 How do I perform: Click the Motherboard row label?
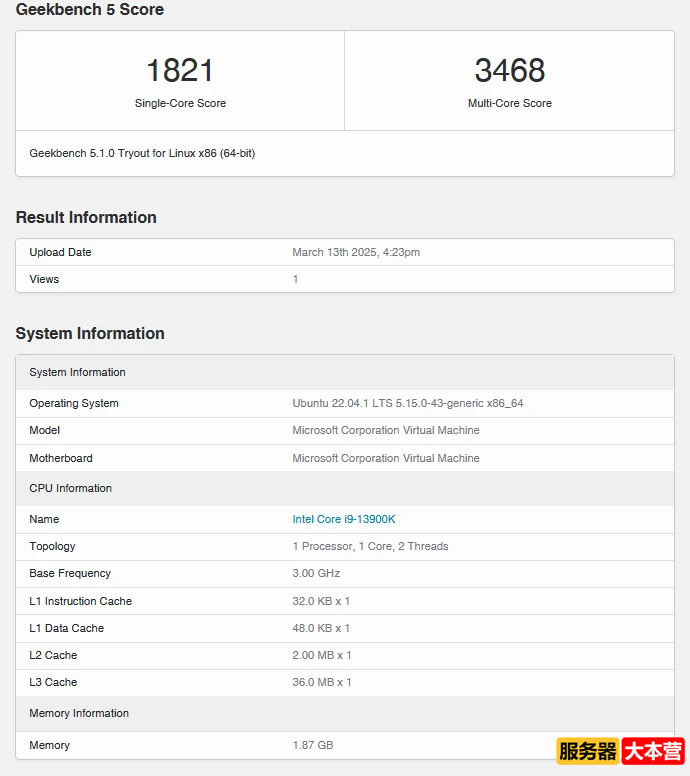[x=61, y=458]
